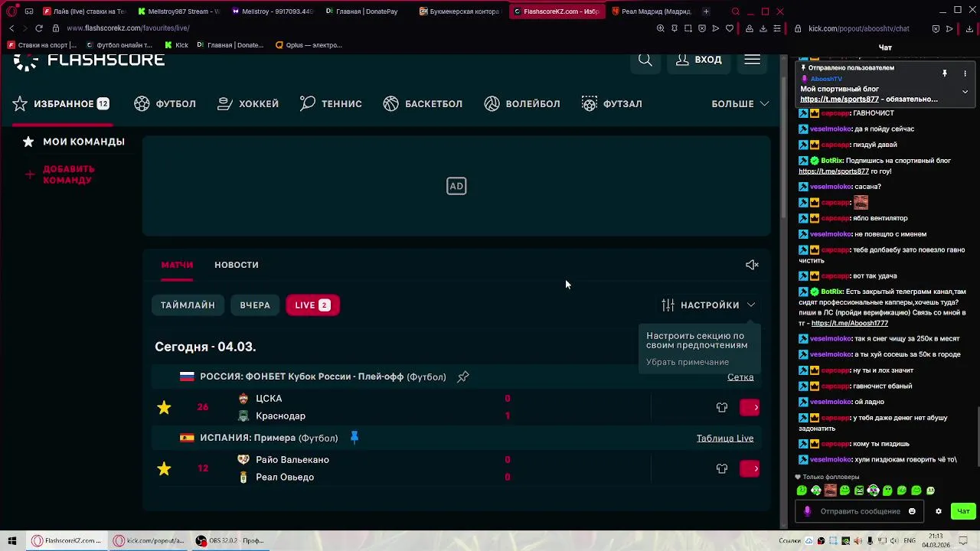Click microphone icon in chat input

coord(807,512)
